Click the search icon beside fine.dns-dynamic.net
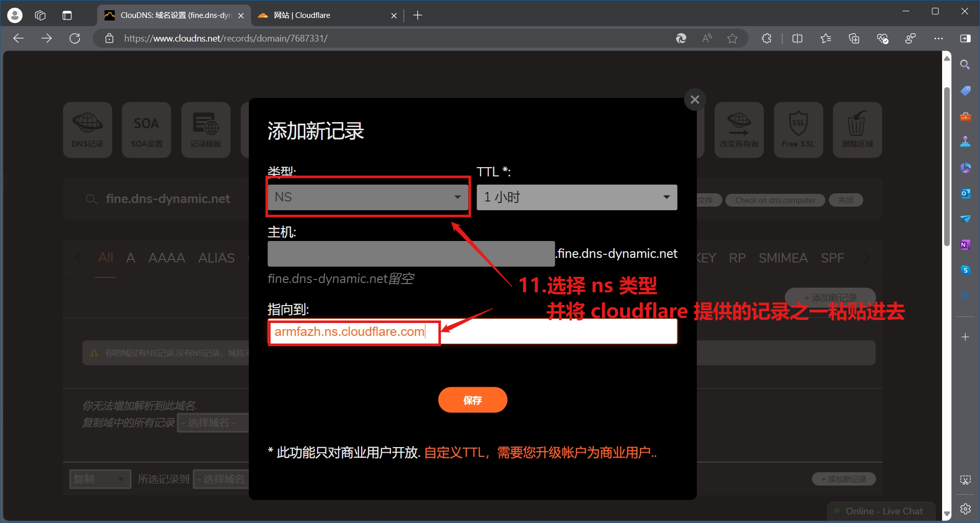The image size is (980, 523). tap(91, 199)
